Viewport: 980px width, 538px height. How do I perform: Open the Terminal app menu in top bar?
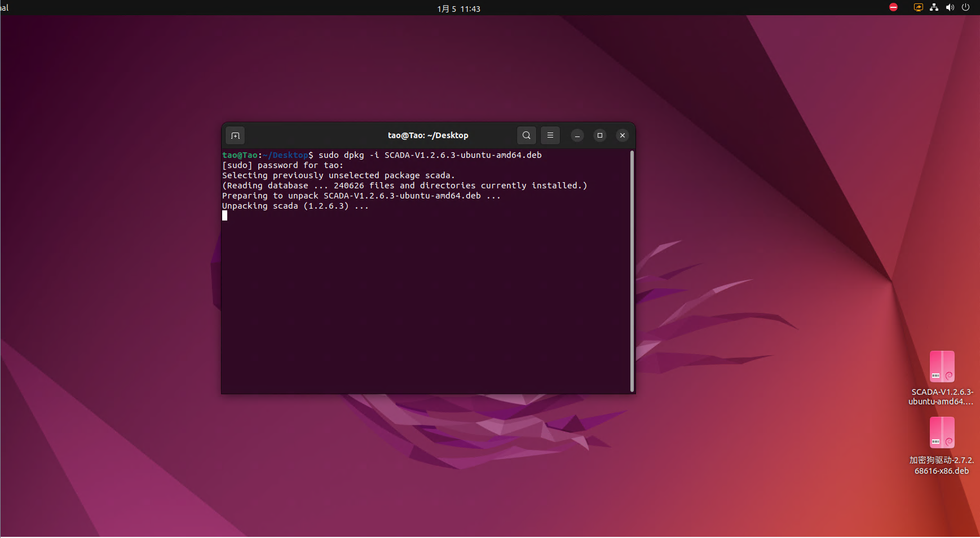tap(5, 8)
